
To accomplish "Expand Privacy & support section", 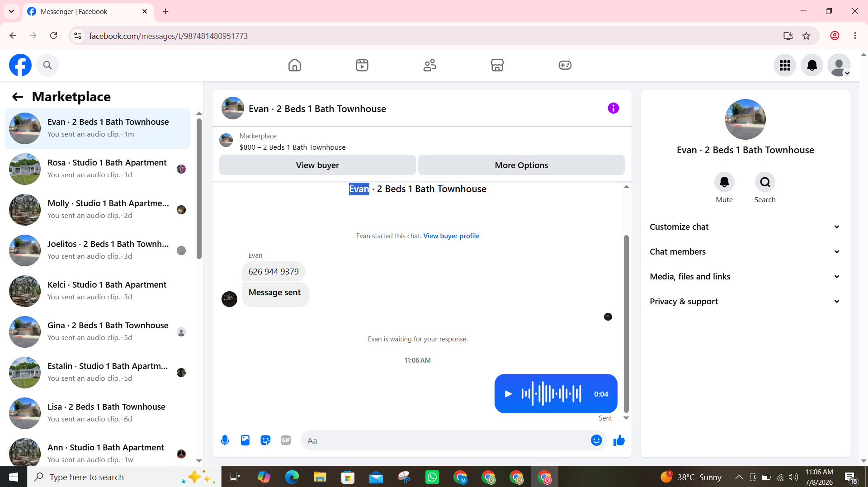I will click(745, 302).
